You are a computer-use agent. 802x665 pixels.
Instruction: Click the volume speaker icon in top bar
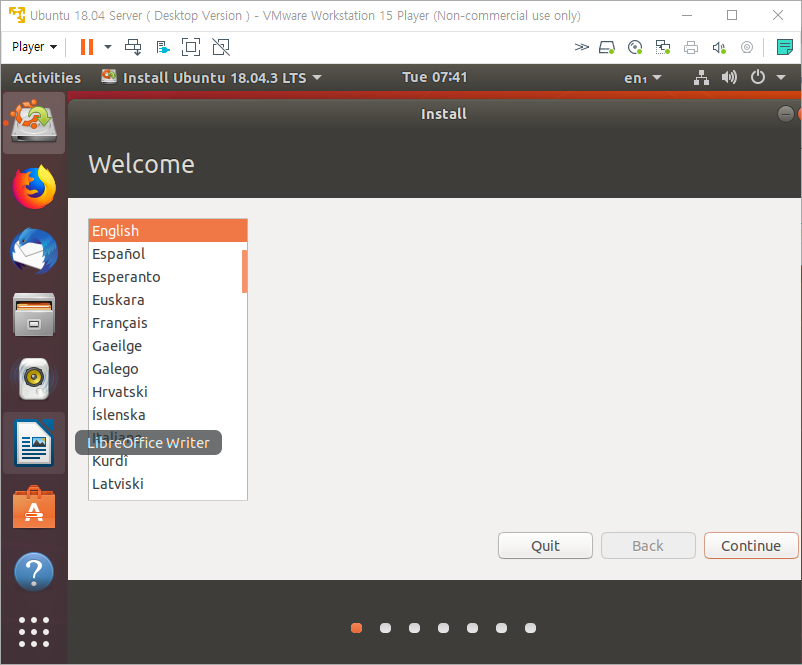pyautogui.click(x=729, y=78)
